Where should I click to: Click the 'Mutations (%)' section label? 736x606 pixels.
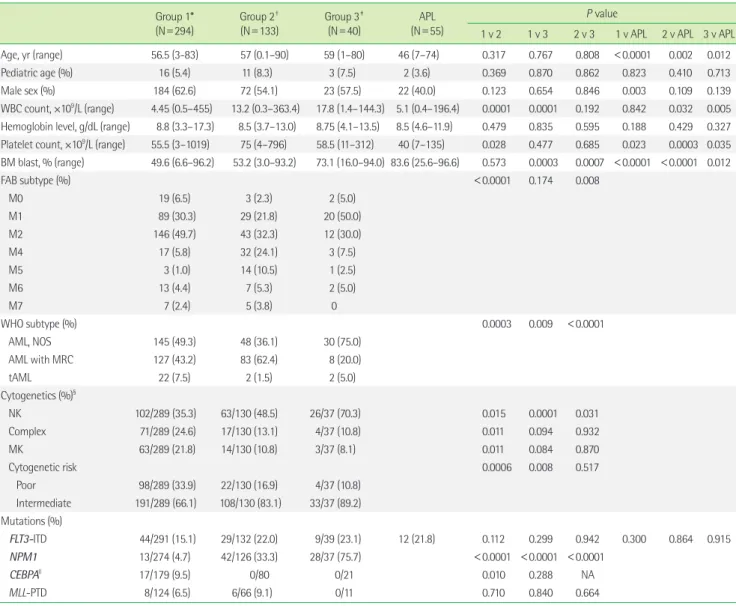tap(31, 521)
